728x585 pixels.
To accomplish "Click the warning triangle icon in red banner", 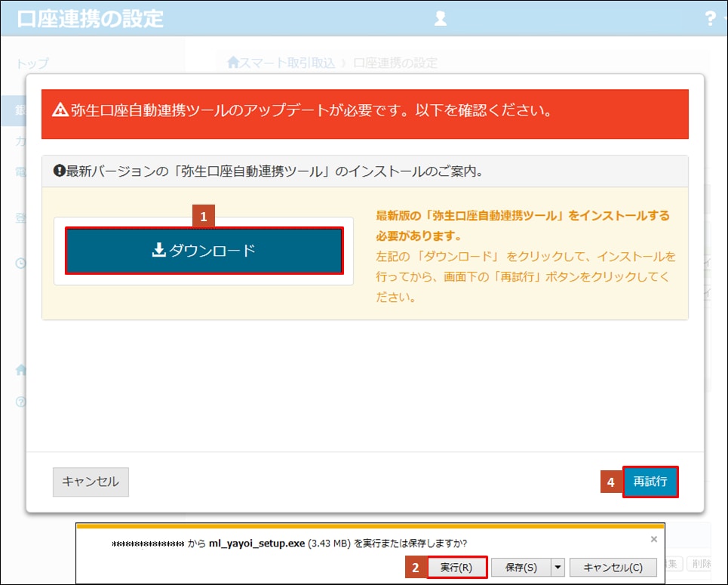I will click(x=60, y=110).
